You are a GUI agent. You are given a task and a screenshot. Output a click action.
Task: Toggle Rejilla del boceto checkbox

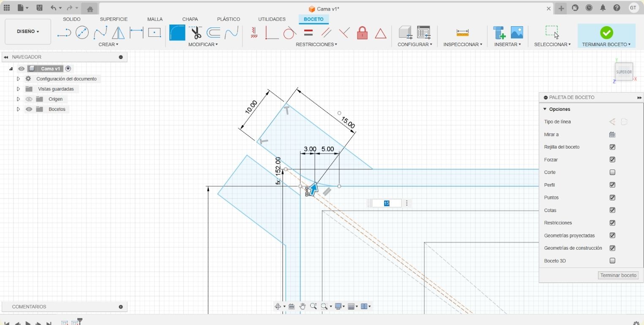[x=612, y=147]
